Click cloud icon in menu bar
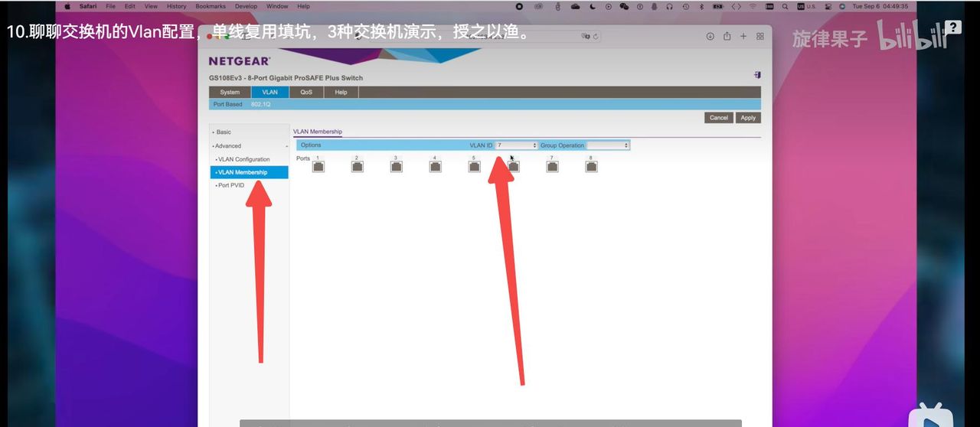The image size is (980, 427). point(575,6)
